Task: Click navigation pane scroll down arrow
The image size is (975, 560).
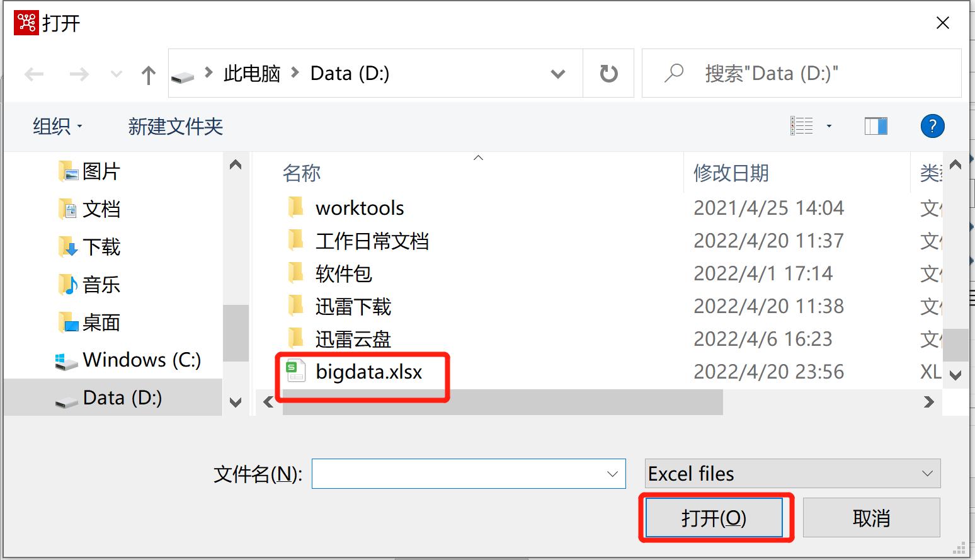Action: click(x=236, y=403)
